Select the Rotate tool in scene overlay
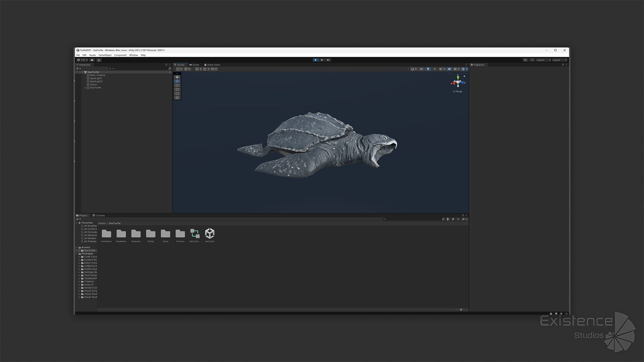Viewport: 644px width, 362px height. [177, 85]
